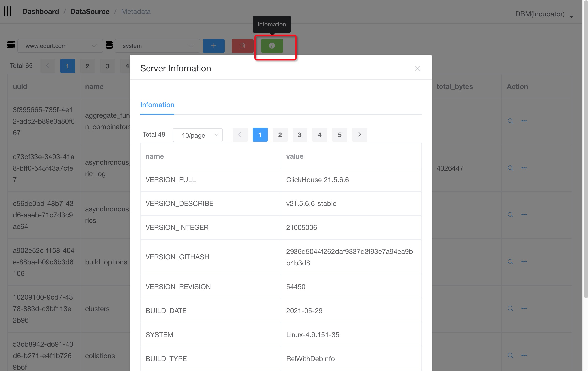Viewport: 588px width, 371px height.
Task: Click the 54450 revision value
Action: 296,287
